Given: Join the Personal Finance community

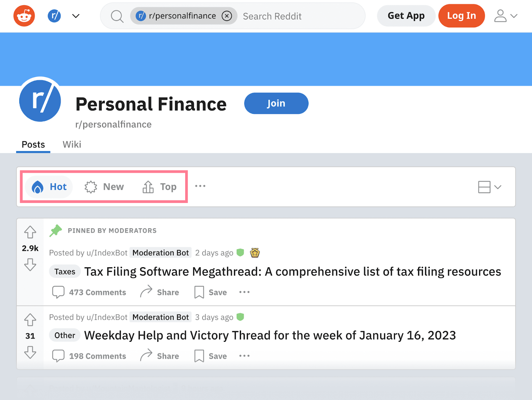Looking at the screenshot, I should pyautogui.click(x=276, y=103).
